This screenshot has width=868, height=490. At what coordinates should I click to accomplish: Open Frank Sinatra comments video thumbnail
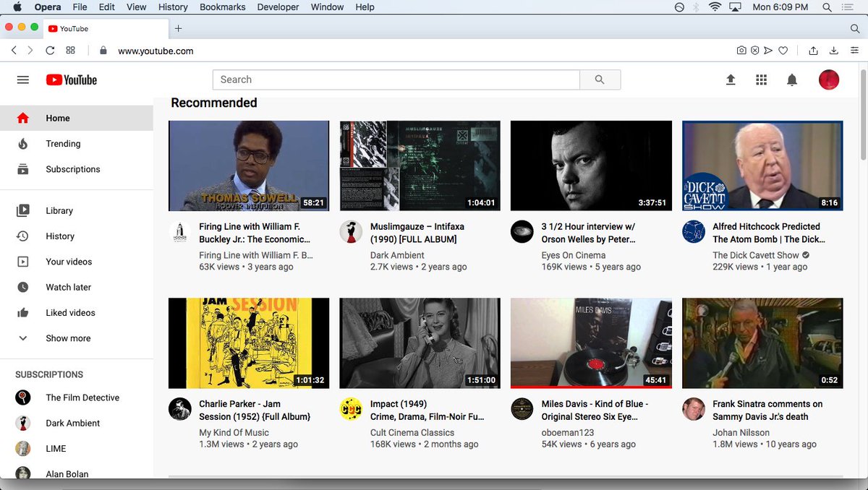pyautogui.click(x=762, y=343)
